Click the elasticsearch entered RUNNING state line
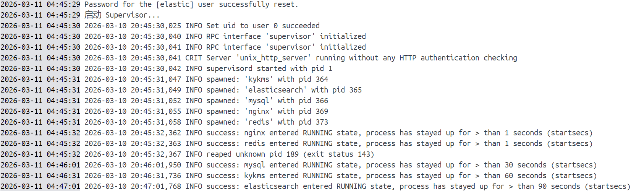644x195 pixels. pyautogui.click(x=418, y=187)
